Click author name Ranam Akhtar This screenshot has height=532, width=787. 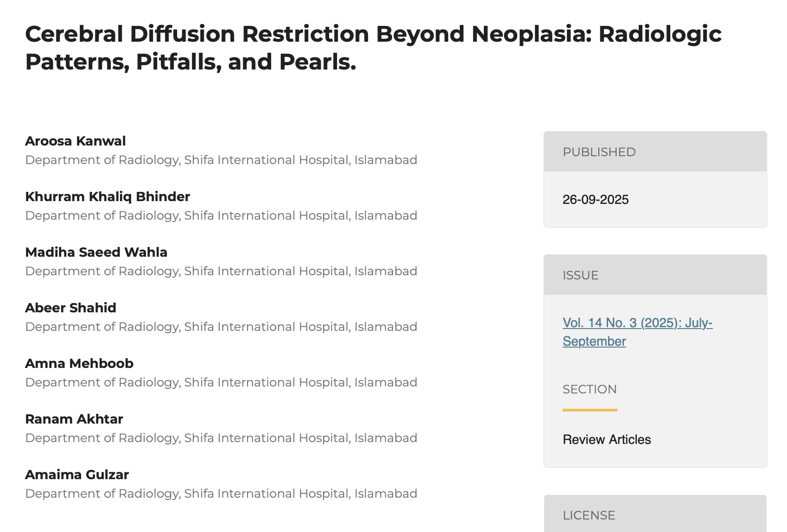pyautogui.click(x=74, y=419)
